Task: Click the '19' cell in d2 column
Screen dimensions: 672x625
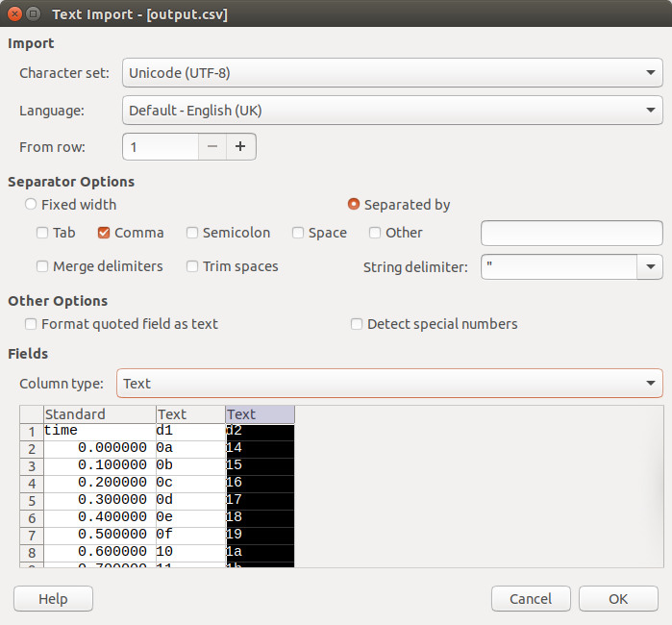Action: click(x=261, y=535)
